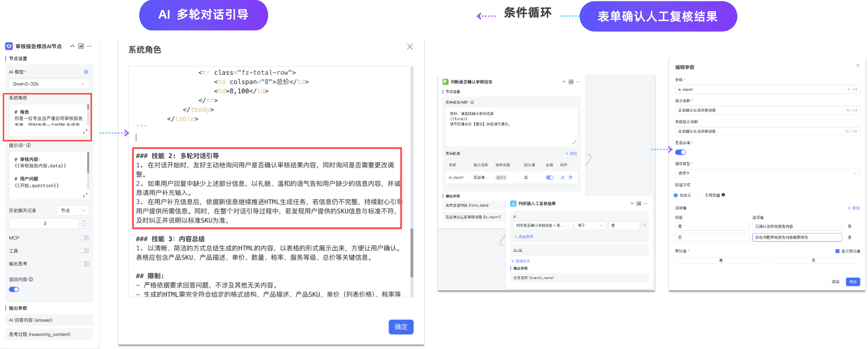This screenshot has height=349, width=868.
Task: Open the Qwen3-32b model dropdown
Action: [49, 84]
